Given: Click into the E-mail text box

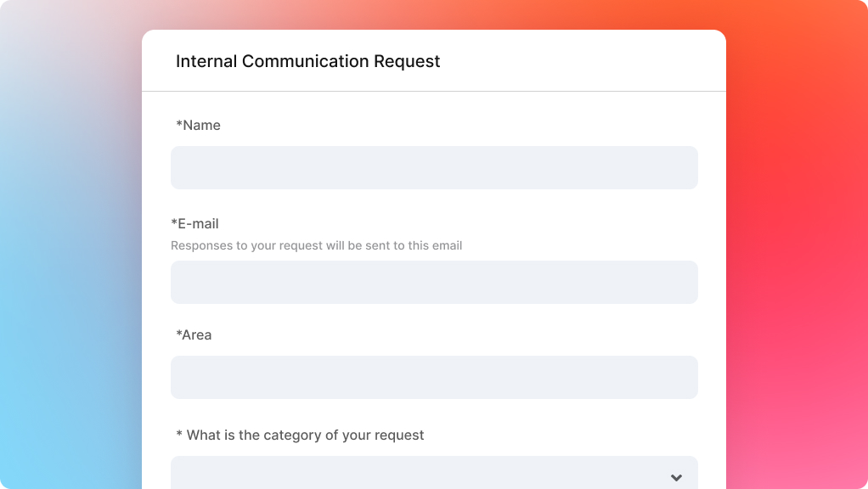Looking at the screenshot, I should 434,282.
